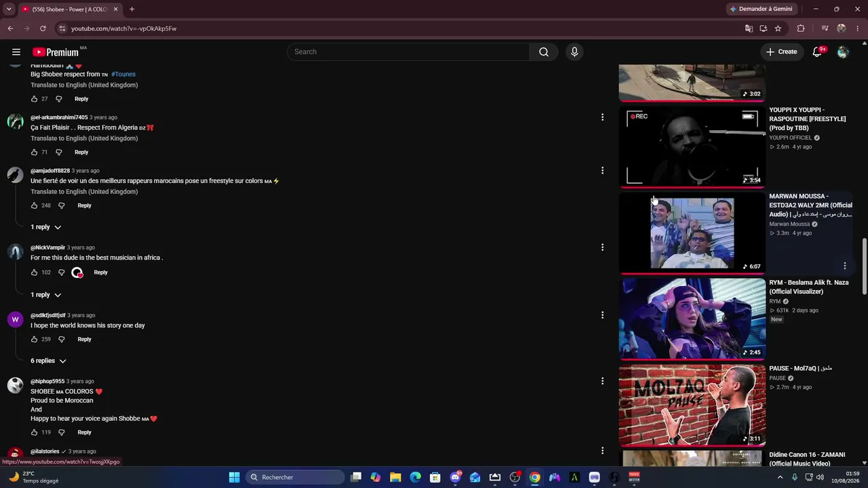868x488 pixels.
Task: Click the YouTube search magnifier button
Action: point(544,52)
